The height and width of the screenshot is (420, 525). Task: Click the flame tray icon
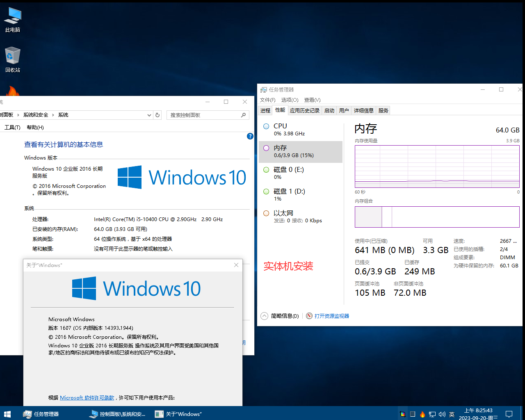[x=422, y=414]
